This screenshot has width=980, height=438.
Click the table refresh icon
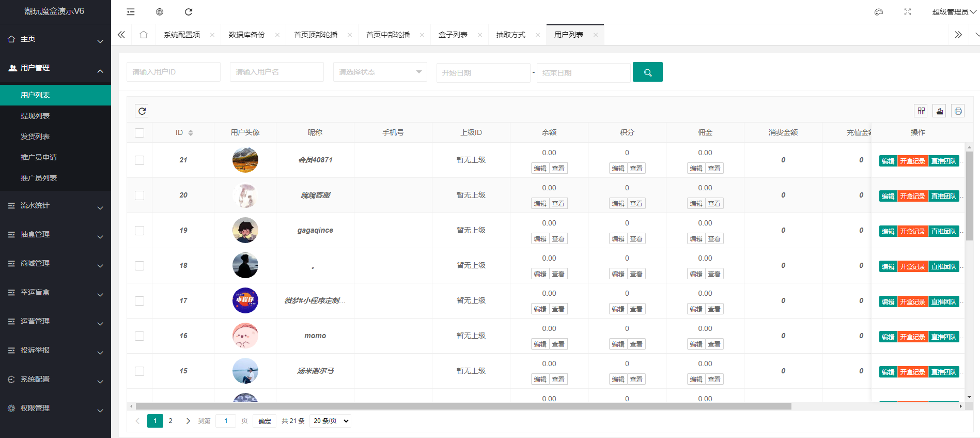pyautogui.click(x=142, y=111)
